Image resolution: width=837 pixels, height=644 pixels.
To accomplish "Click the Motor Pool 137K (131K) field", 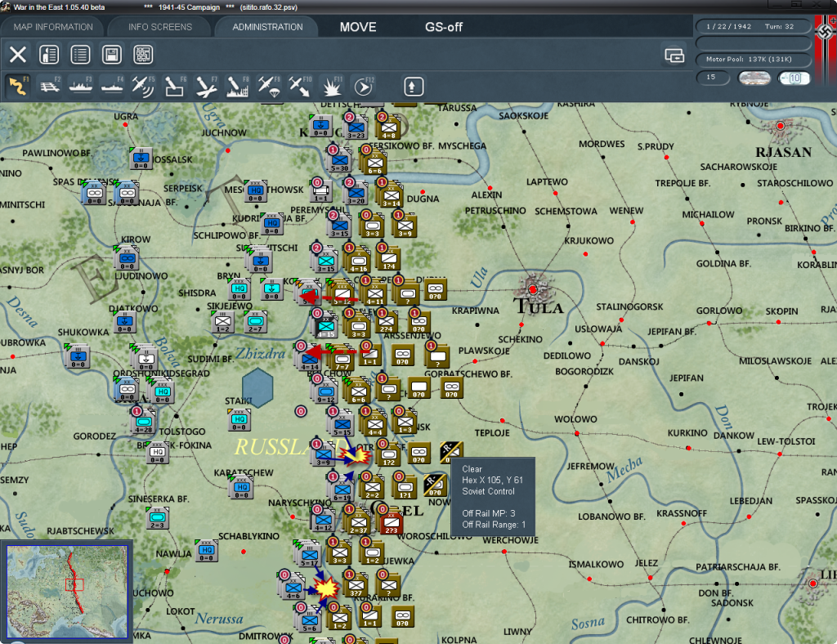I will pos(753,59).
